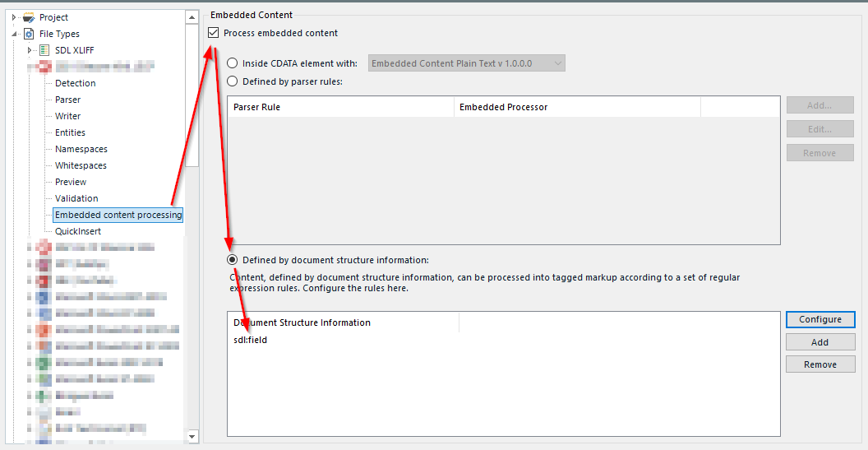The width and height of the screenshot is (868, 450).
Task: Collapse the File Types tree node
Action: (14, 34)
